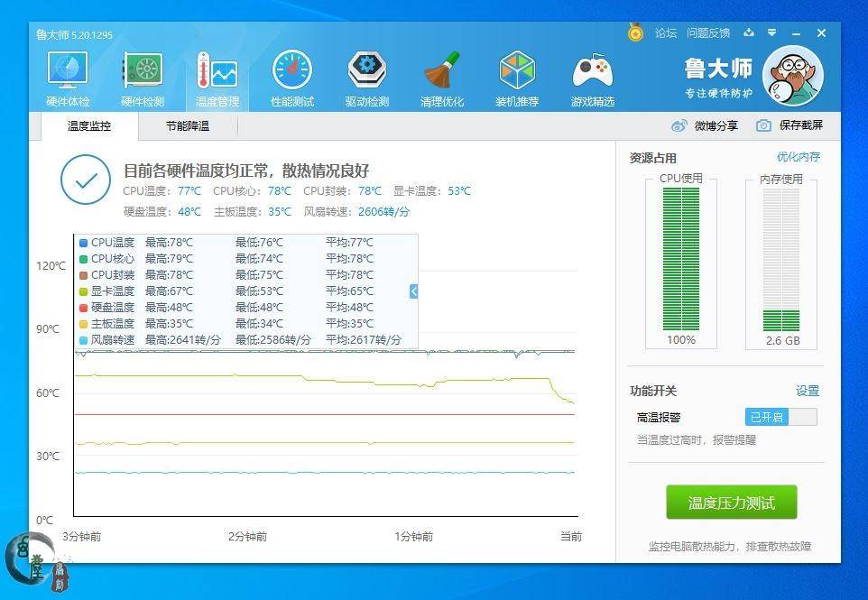Open 硬件检测 hardware detection icon
This screenshot has height=600, width=868.
click(143, 78)
